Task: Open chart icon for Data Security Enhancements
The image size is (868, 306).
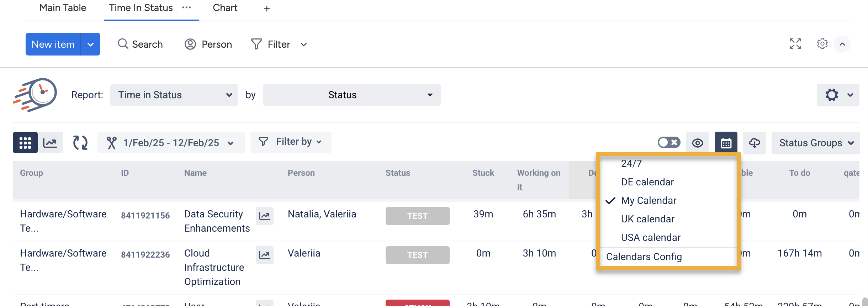Action: point(264,216)
